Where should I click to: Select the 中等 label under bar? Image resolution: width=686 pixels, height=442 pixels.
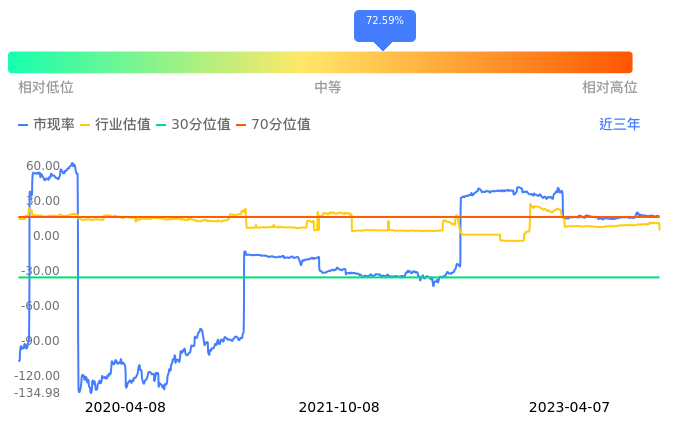click(328, 88)
